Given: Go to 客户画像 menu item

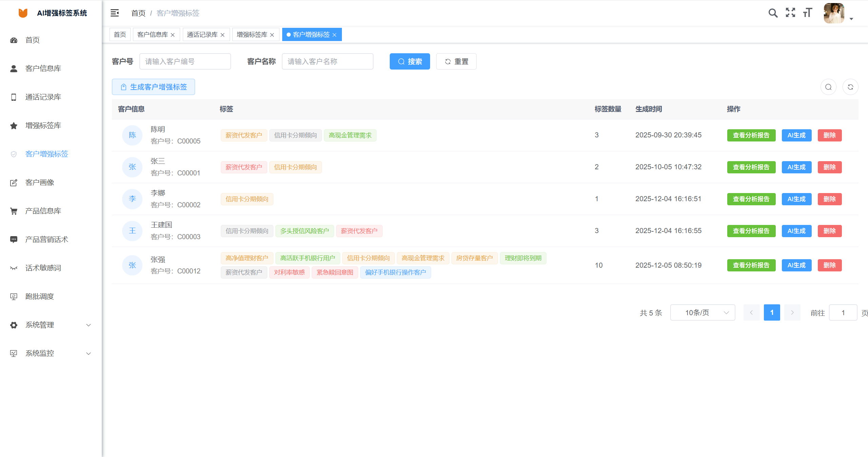Looking at the screenshot, I should 40,183.
